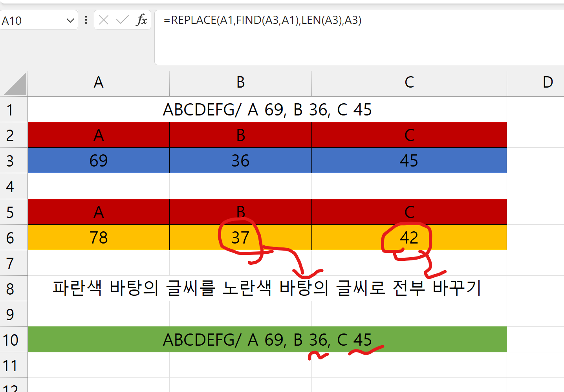Select column A by its header
This screenshot has height=392, width=564.
pos(99,82)
